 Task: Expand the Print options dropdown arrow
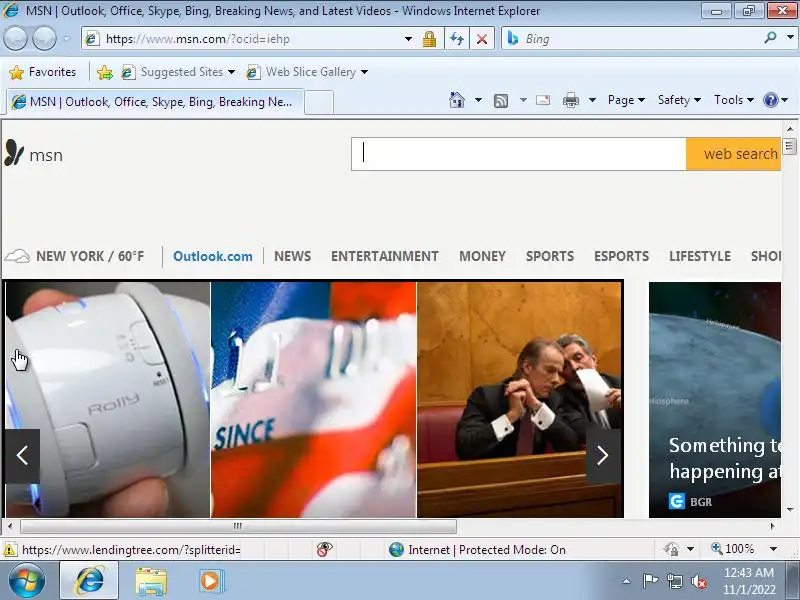click(x=592, y=100)
